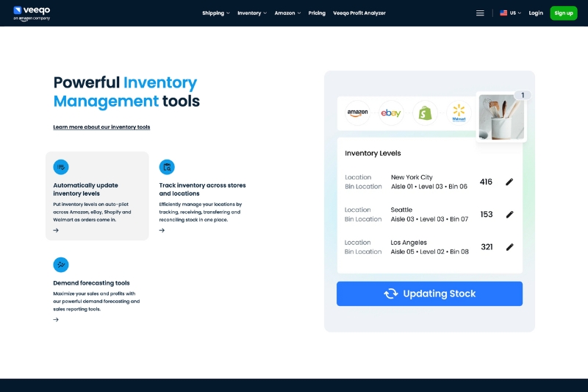Click the US flag icon
The height and width of the screenshot is (392, 588).
pos(503,13)
